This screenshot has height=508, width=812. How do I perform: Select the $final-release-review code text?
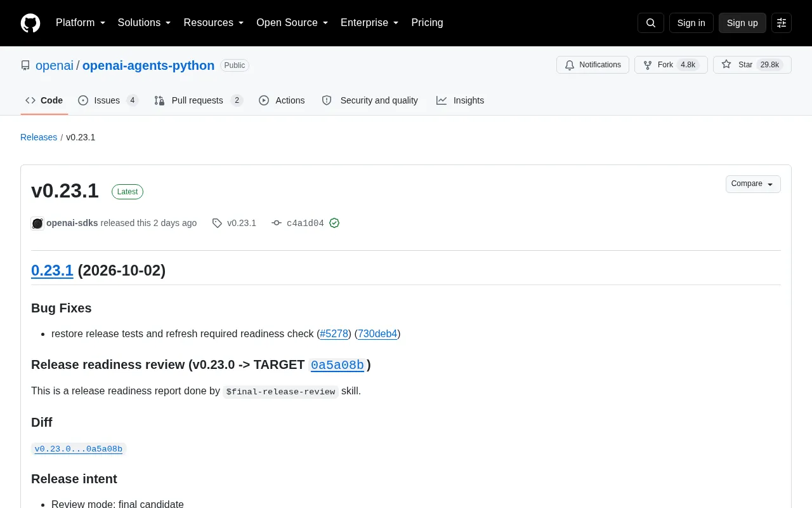pyautogui.click(x=280, y=392)
